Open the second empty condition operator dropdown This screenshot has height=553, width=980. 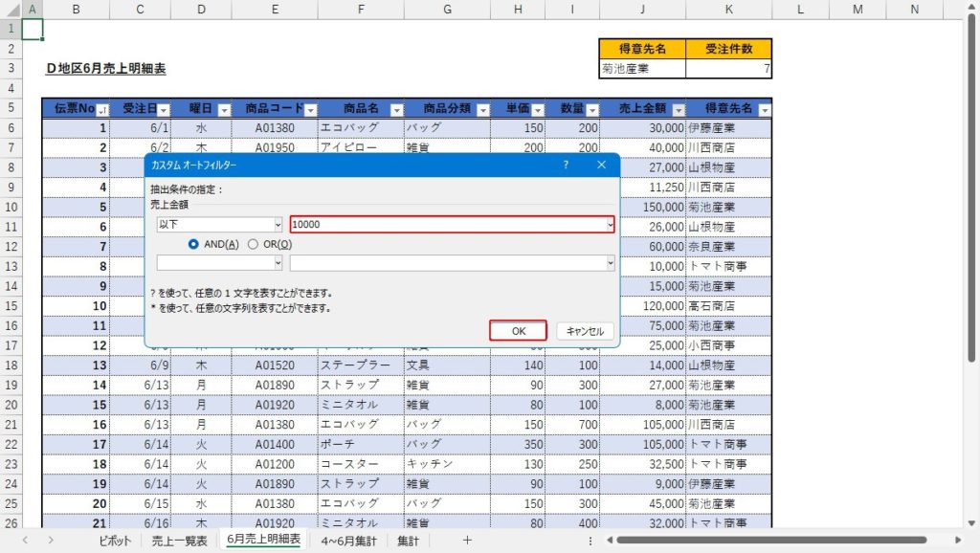click(278, 262)
